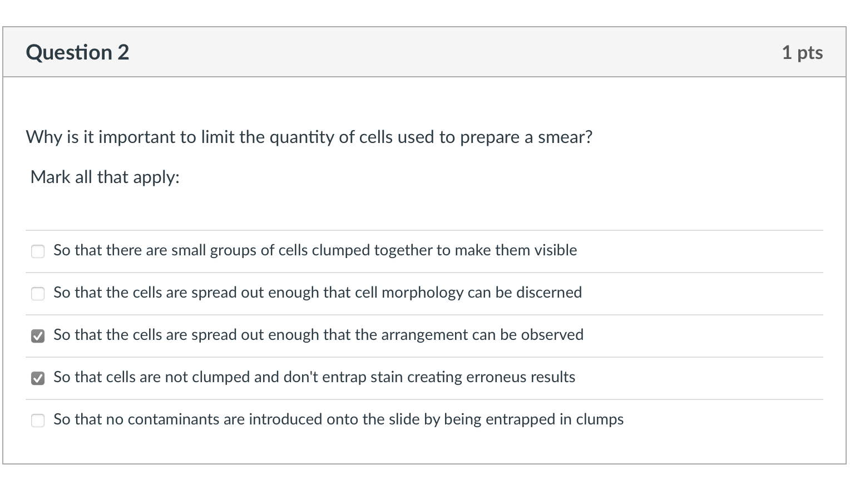850x504 pixels.
Task: Click answer label about entrapping stain erroneous results
Action: (314, 377)
